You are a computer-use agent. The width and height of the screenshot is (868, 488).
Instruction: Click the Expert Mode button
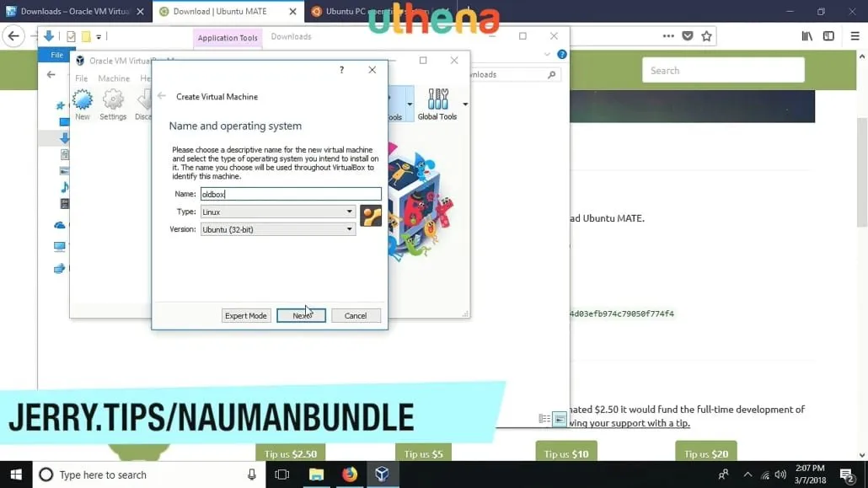click(246, 316)
